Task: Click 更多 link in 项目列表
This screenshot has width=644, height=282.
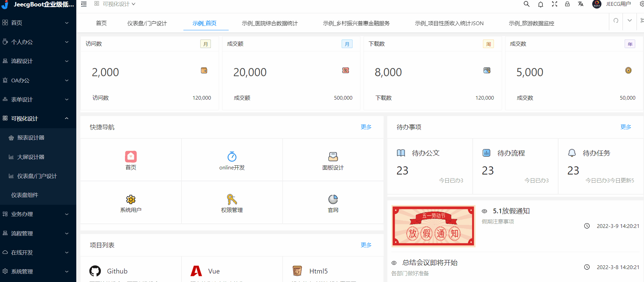Action: tap(366, 245)
